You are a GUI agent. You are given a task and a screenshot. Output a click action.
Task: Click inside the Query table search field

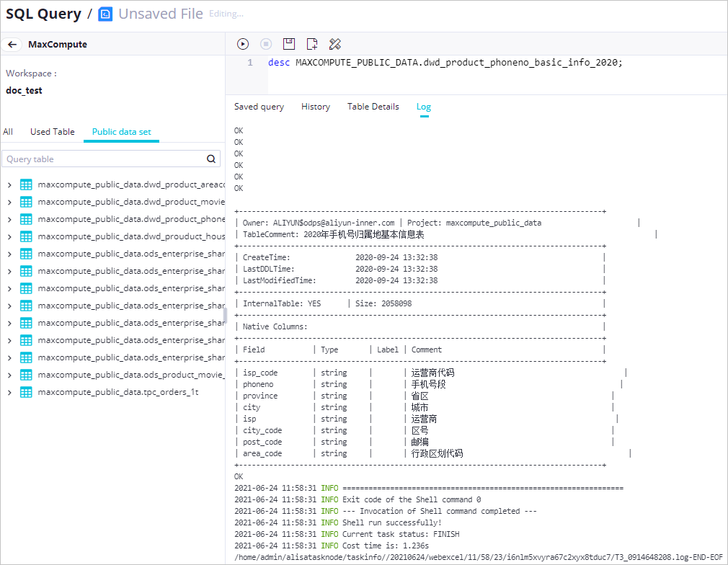(x=101, y=159)
